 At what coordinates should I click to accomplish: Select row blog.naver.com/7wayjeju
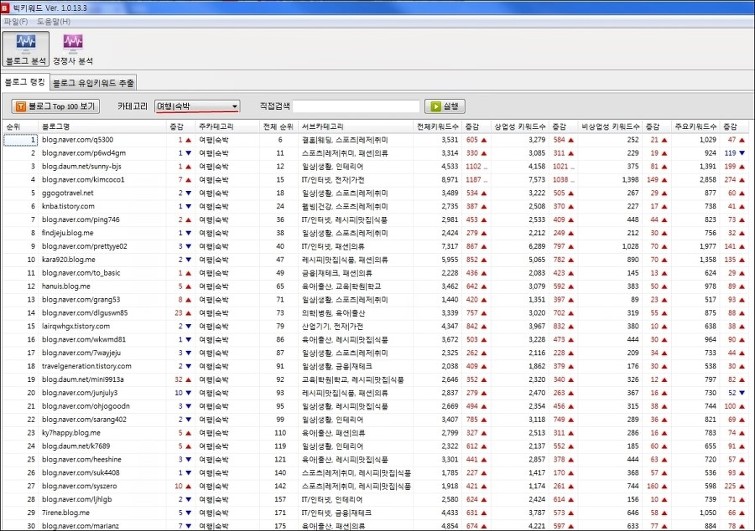(x=376, y=353)
